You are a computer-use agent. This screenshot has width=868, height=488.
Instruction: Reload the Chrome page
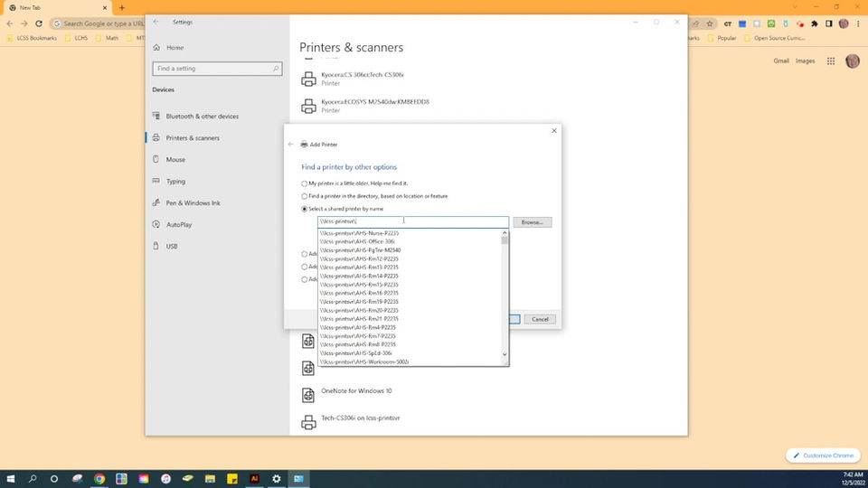[x=39, y=23]
